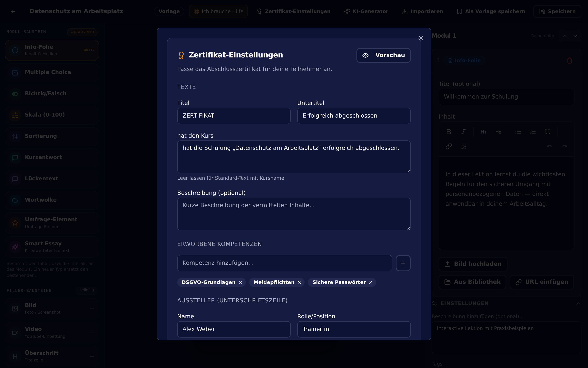Apply H2 heading in editor
Screen dimensions: 588x368
pyautogui.click(x=498, y=132)
